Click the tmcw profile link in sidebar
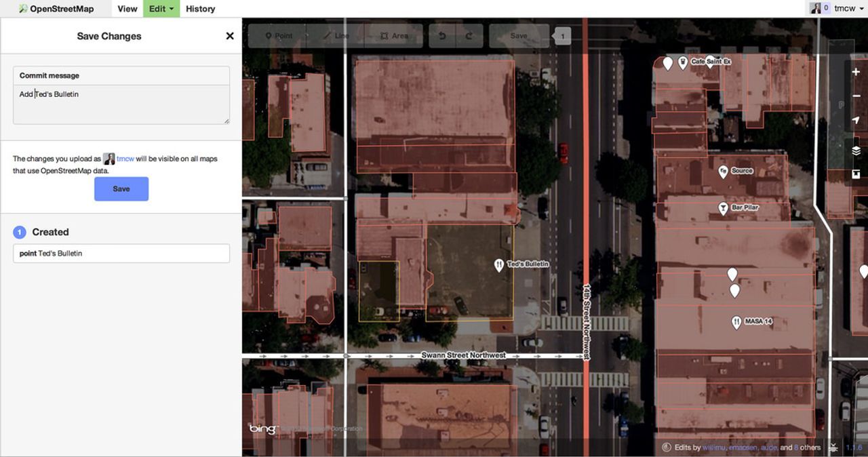Screen dimensions: 868x457 coord(125,159)
